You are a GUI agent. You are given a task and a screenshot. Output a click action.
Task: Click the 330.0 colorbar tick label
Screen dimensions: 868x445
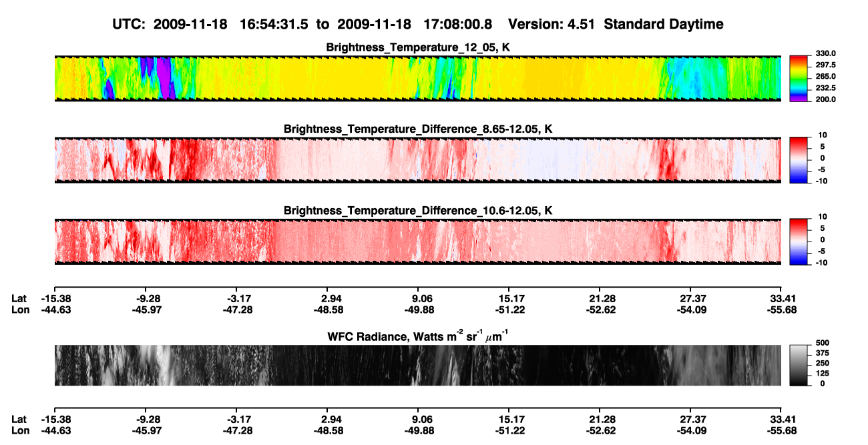(x=826, y=53)
